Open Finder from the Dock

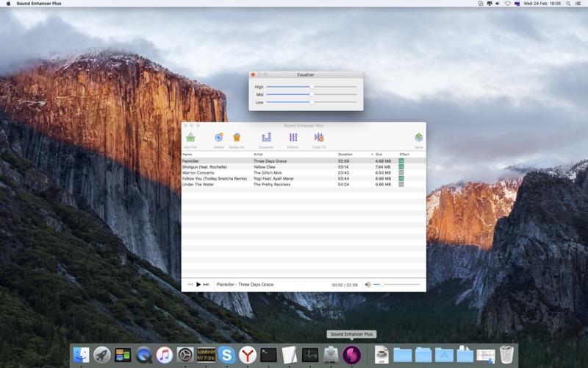pyautogui.click(x=82, y=355)
